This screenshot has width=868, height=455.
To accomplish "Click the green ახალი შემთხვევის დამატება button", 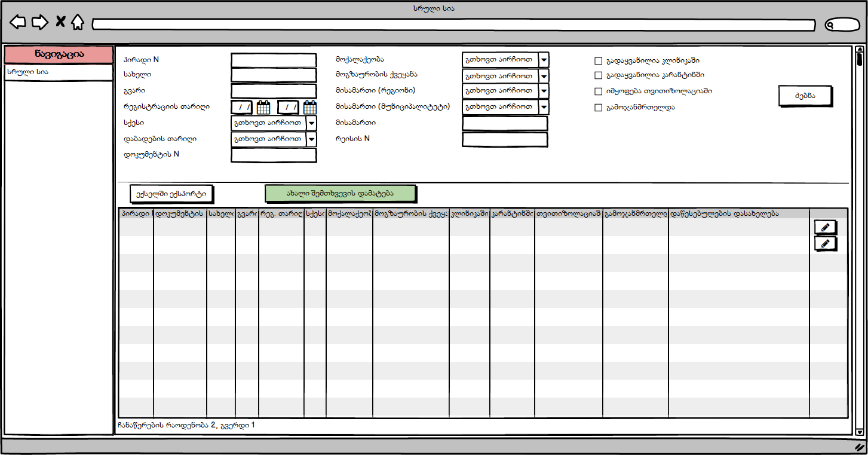I will click(341, 194).
